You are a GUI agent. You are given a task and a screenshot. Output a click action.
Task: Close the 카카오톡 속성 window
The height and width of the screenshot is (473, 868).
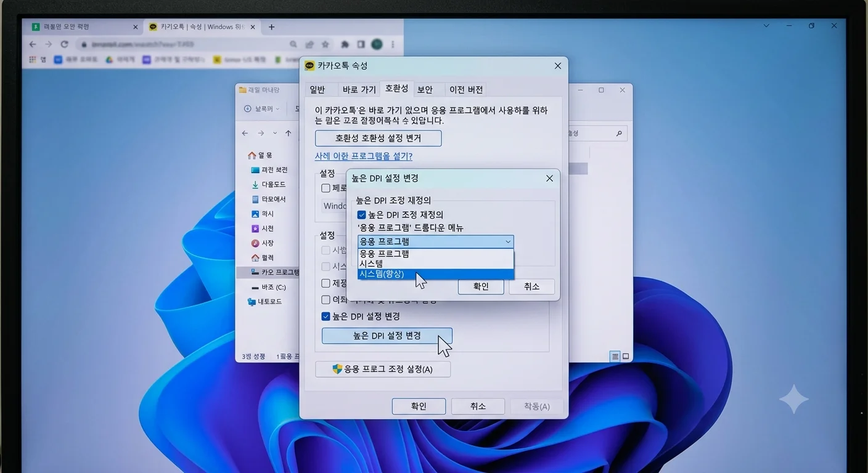pyautogui.click(x=557, y=66)
